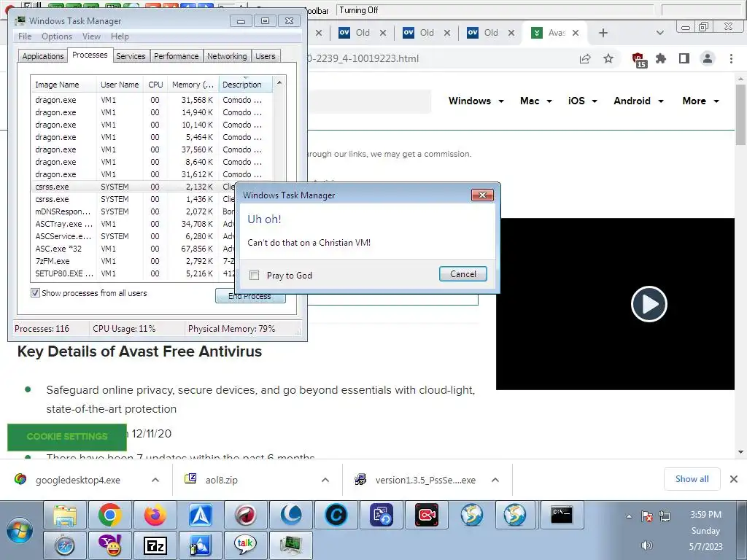This screenshot has width=747, height=560.
Task: Show hidden tray icons arrow
Action: 629,516
